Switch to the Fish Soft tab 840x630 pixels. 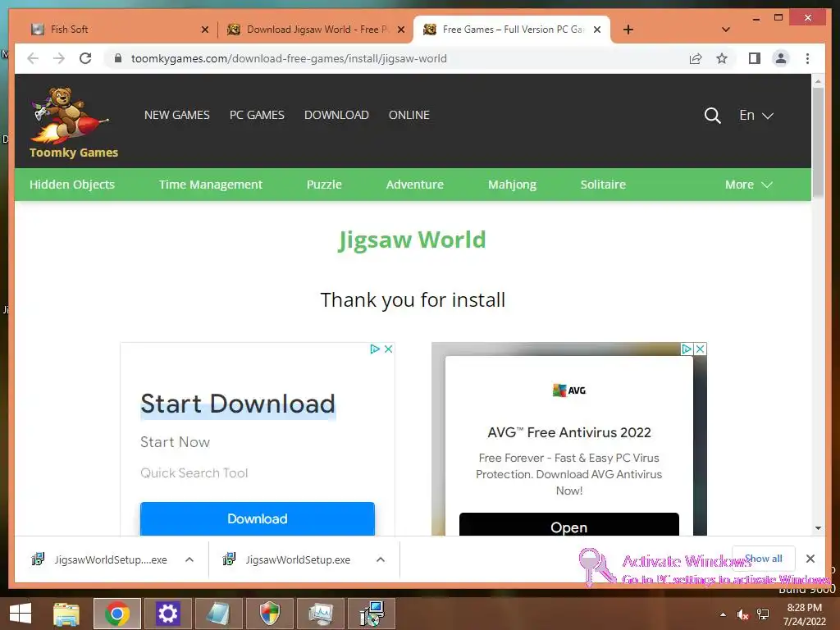[x=113, y=30]
